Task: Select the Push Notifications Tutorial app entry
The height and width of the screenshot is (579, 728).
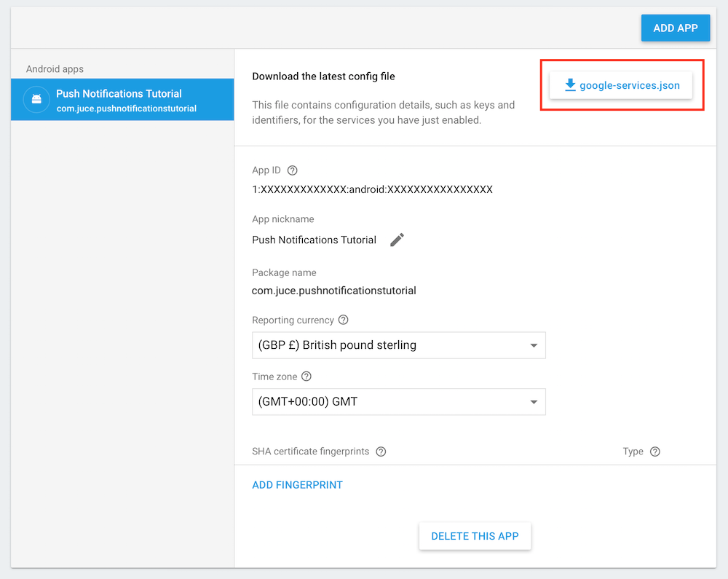Action: [122, 99]
